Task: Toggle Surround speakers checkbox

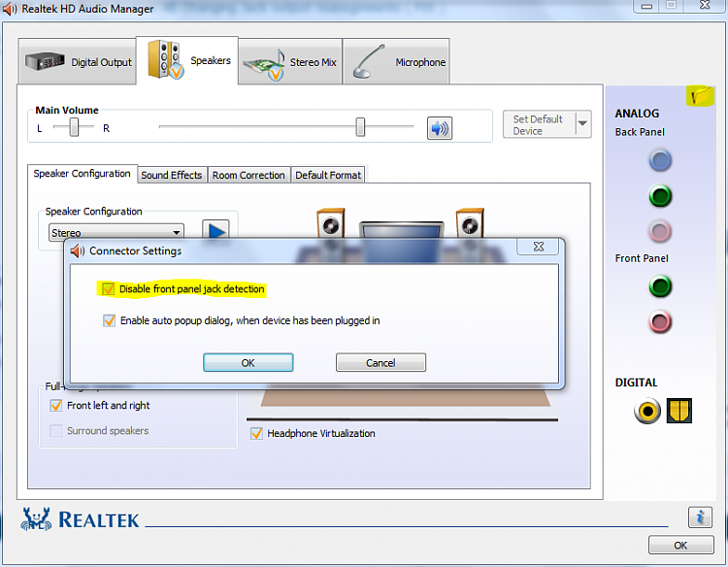Action: pos(56,430)
